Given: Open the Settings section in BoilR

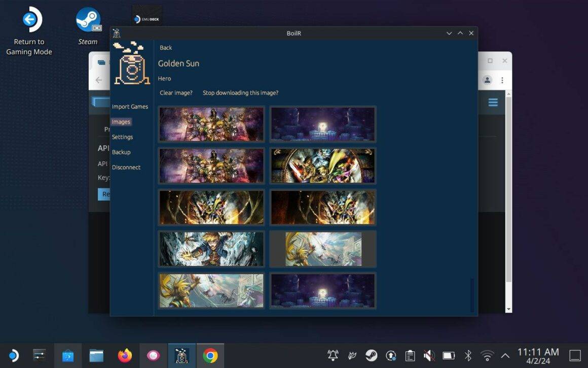Looking at the screenshot, I should (x=122, y=137).
